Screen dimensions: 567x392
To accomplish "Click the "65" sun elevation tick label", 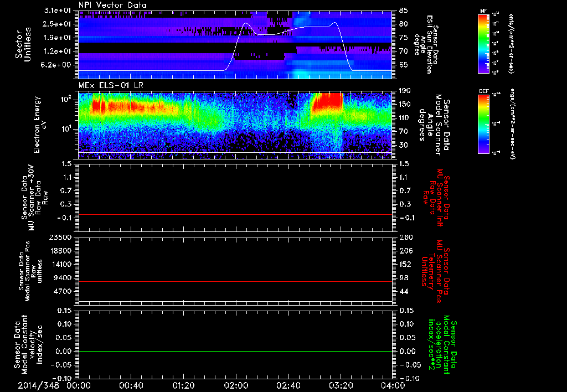I will pyautogui.click(x=404, y=65).
